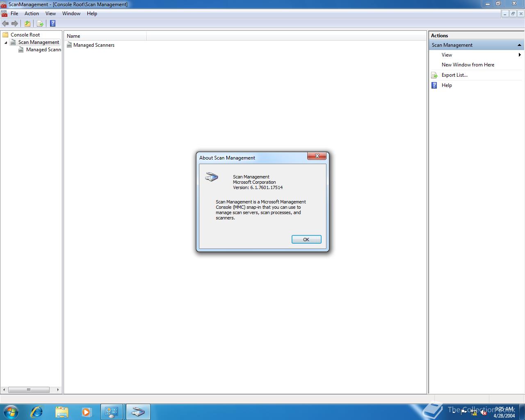The image size is (525, 420).
Task: Open Windows Explorer from the taskbar
Action: click(x=62, y=411)
